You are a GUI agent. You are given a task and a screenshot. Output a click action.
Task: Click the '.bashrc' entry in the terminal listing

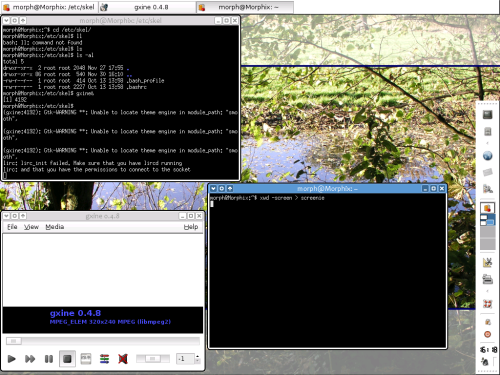click(137, 87)
